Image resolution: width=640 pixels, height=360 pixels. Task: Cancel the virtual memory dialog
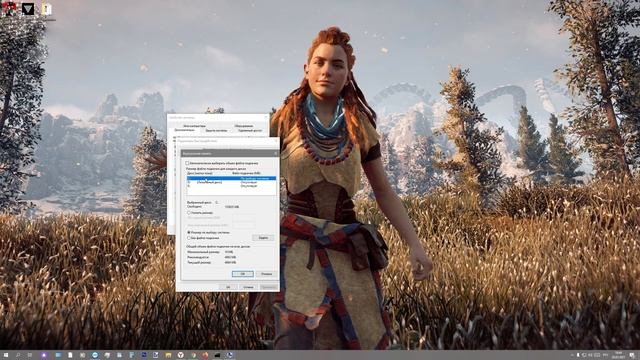coord(267,274)
